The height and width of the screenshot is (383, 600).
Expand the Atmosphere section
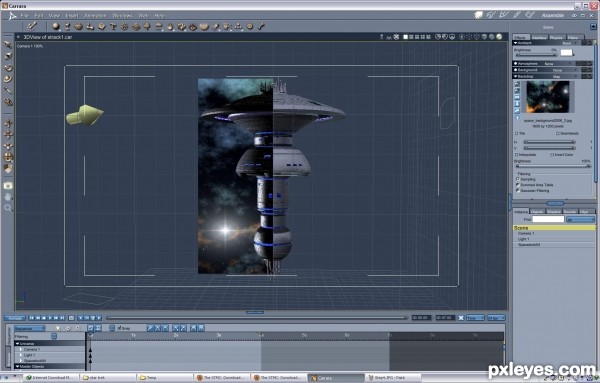pos(515,64)
